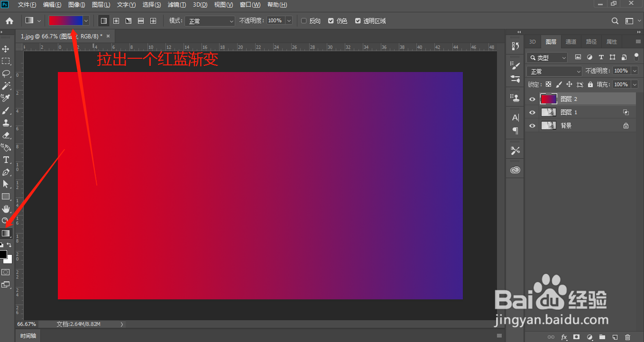The width and height of the screenshot is (644, 342).
Task: Open the 模式 blend mode dropdown in options bar
Action: point(209,21)
